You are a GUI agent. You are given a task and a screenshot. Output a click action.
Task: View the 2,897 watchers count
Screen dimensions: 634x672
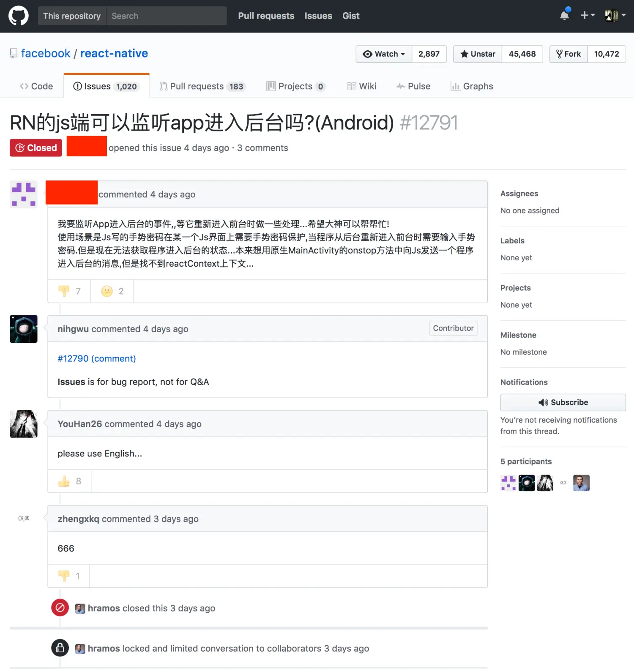tap(429, 54)
